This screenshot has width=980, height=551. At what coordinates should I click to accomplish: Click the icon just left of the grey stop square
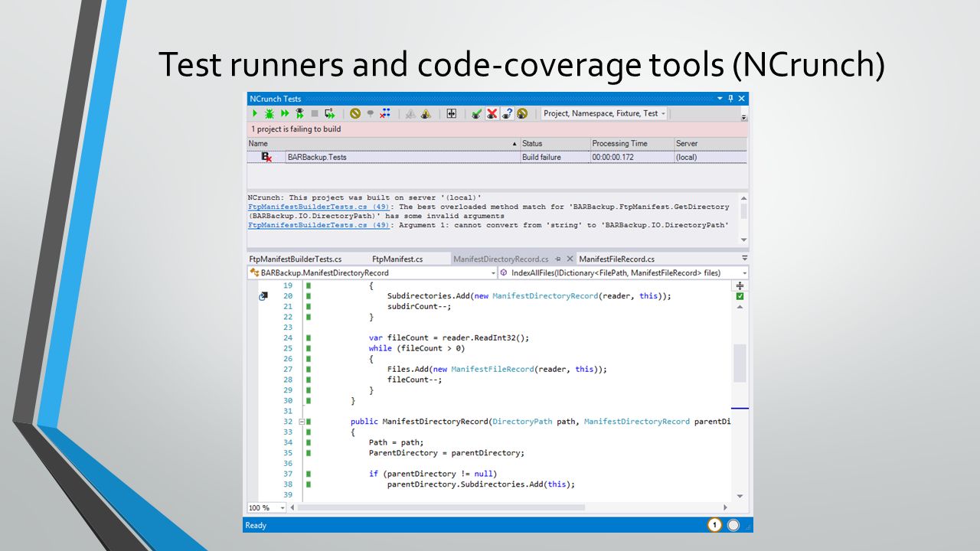coord(299,113)
